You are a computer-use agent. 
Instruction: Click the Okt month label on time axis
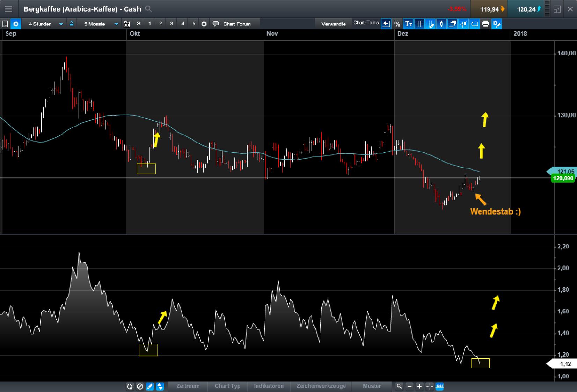135,34
